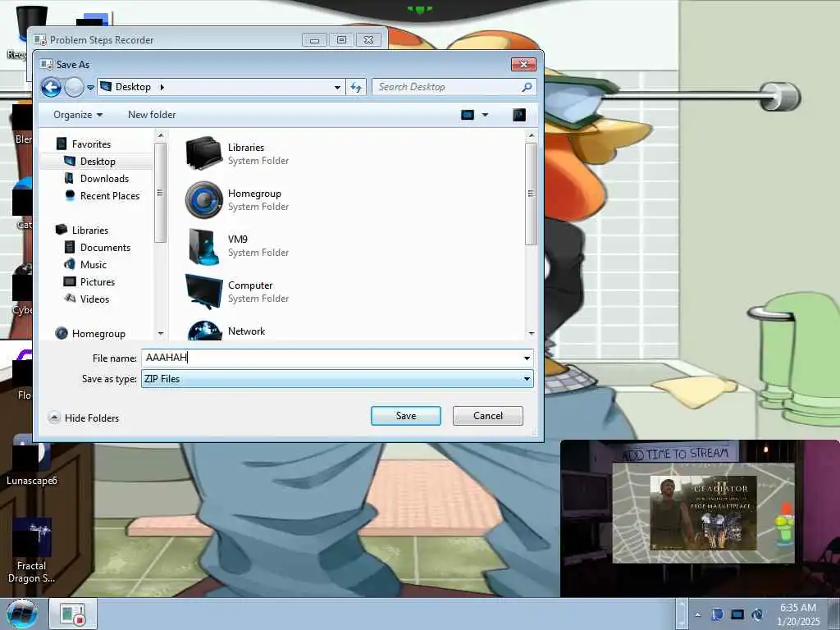
Task: Click the Homegroup system folder icon
Action: (x=203, y=200)
